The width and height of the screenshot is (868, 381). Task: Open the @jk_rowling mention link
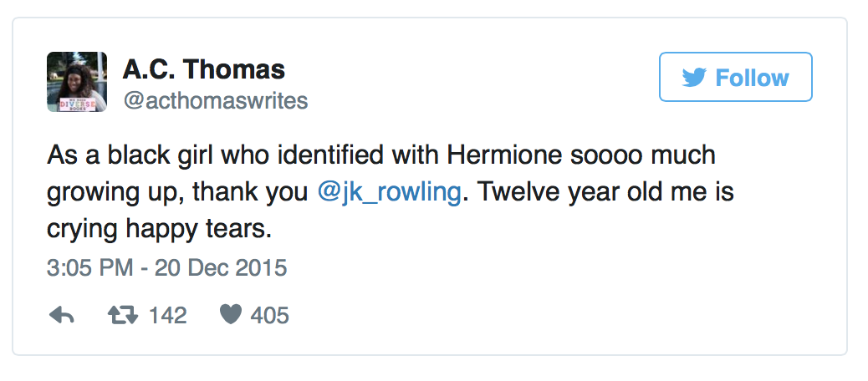point(389,192)
